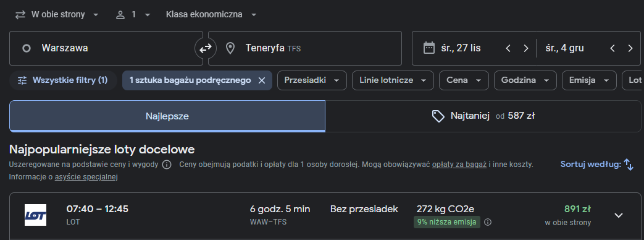Show emission info next to '9% niższa emisja'

488,222
